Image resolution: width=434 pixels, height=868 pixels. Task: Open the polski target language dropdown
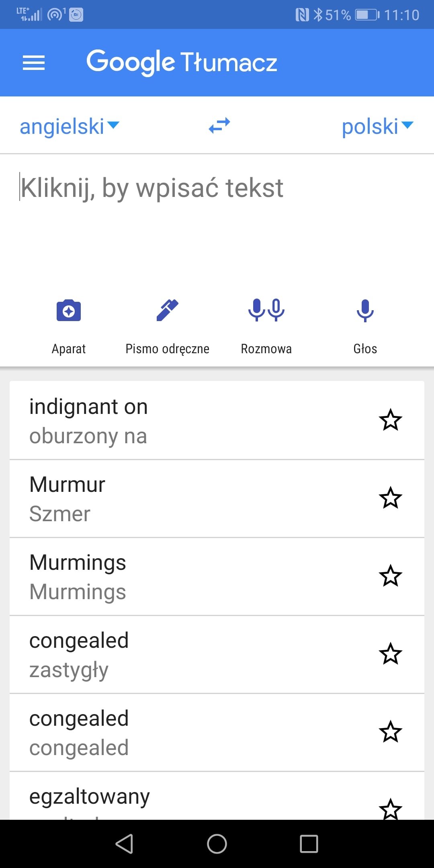377,127
